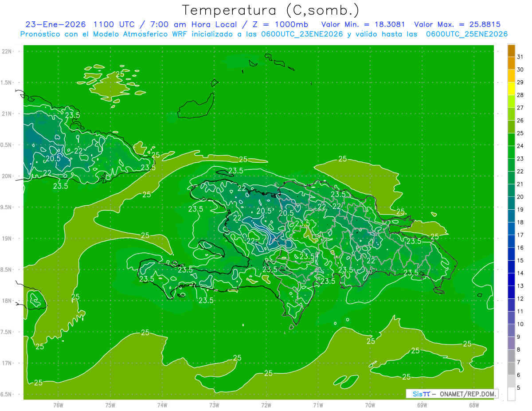532x411 pixels.
Task: Click the "20N" latitude axis label
Action: click(7, 176)
